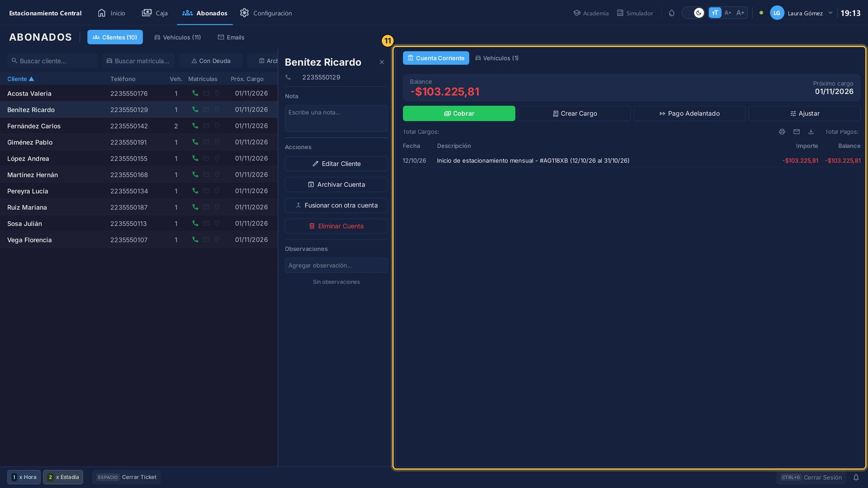Click the phone icon for Vega Florencia
Image resolution: width=868 pixels, height=488 pixels.
pyautogui.click(x=195, y=240)
